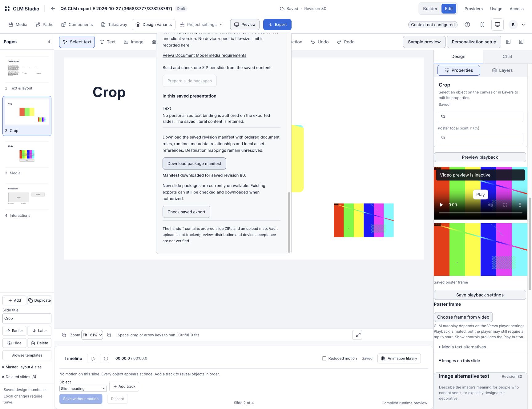Viewport: 532px width, 409px height.
Task: Click the desktop device preview icon
Action: coord(498,25)
